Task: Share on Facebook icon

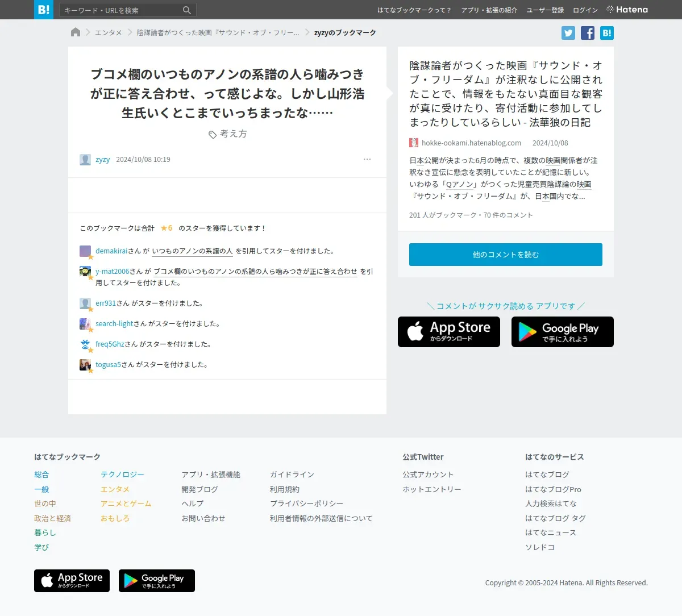Action: pyautogui.click(x=588, y=33)
